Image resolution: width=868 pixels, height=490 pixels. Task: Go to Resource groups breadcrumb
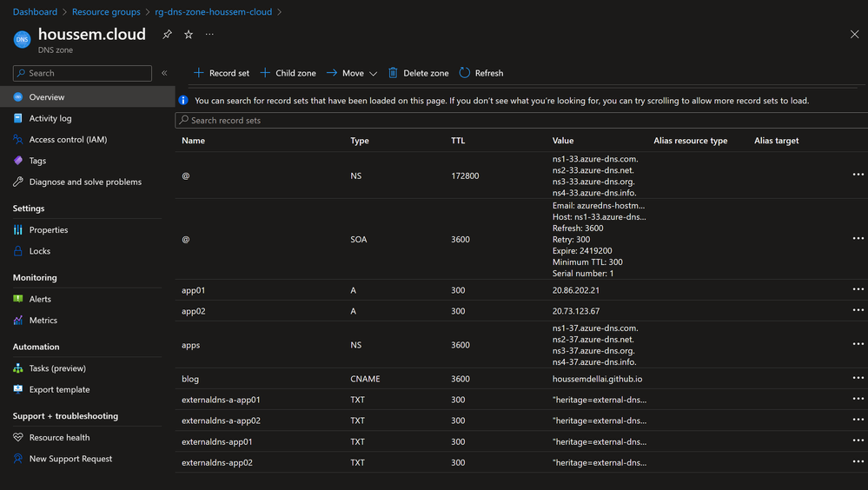(x=106, y=11)
